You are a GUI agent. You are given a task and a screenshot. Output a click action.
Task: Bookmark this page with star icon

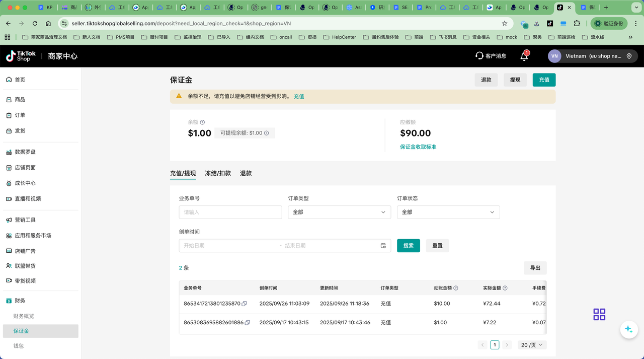[x=505, y=23]
